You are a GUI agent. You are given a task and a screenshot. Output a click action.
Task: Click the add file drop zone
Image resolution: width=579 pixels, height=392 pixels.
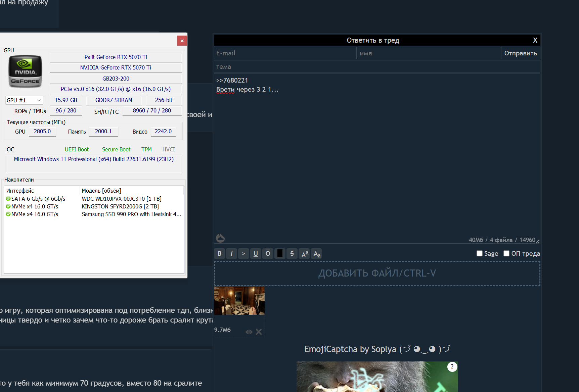pos(377,274)
